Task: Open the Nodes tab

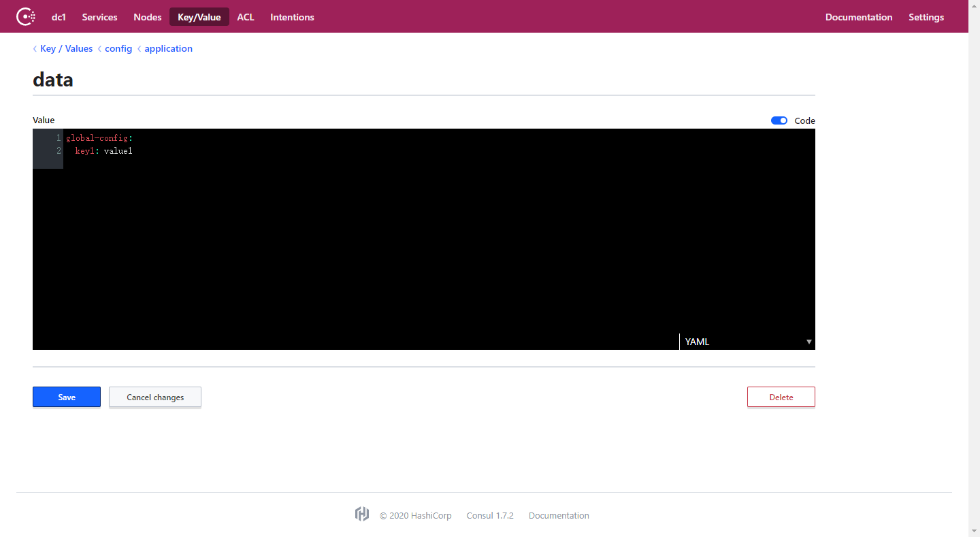Action: tap(148, 17)
